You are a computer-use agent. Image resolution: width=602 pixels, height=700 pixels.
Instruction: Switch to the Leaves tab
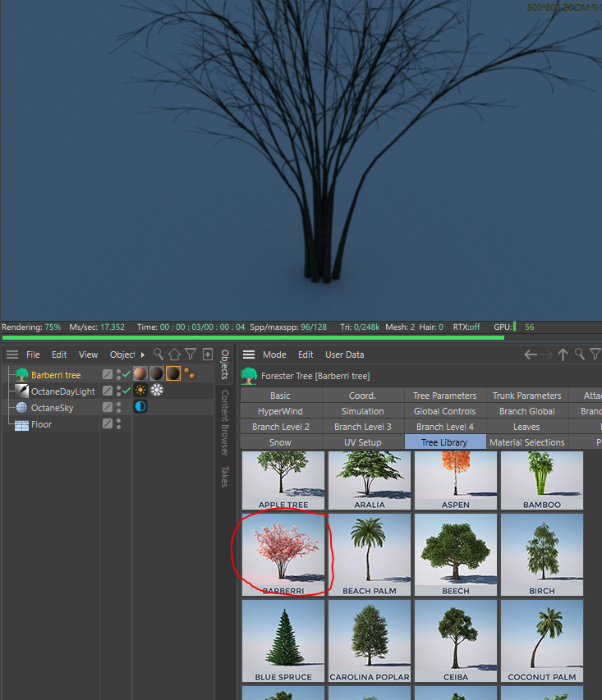[x=526, y=427]
